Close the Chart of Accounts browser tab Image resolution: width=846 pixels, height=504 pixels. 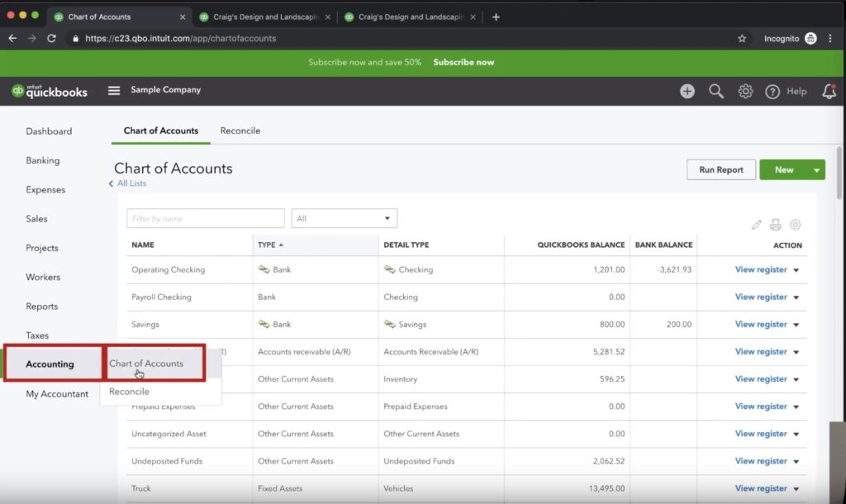[183, 17]
